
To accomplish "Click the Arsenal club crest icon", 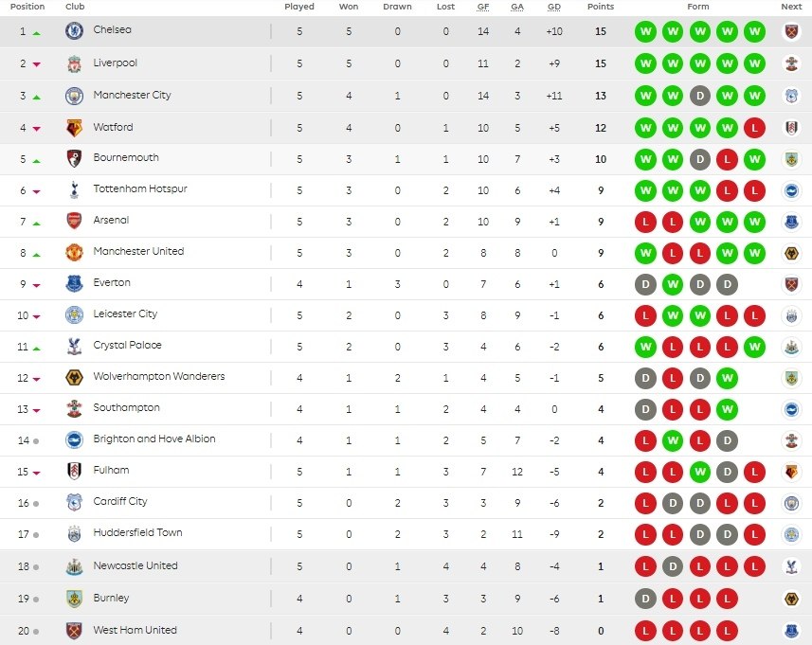I will tap(74, 221).
